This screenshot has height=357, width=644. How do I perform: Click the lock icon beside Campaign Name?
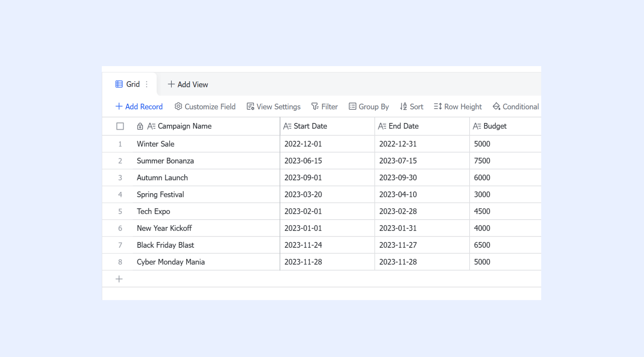click(x=140, y=126)
